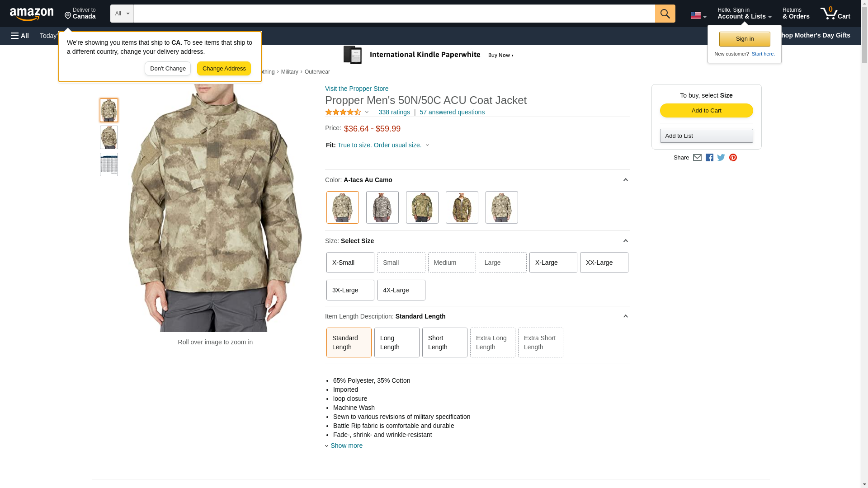This screenshot has width=868, height=488.
Task: Open the Outerwear breadcrumb category
Action: coord(317,72)
